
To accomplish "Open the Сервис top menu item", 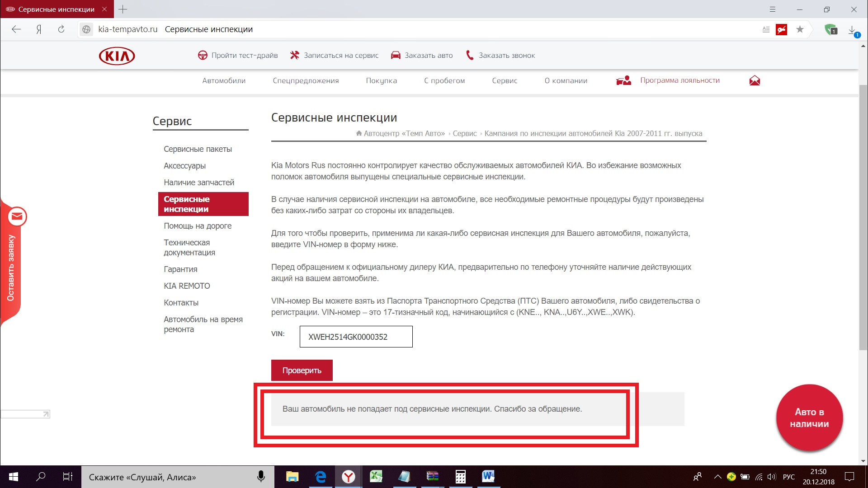I will pos(505,80).
